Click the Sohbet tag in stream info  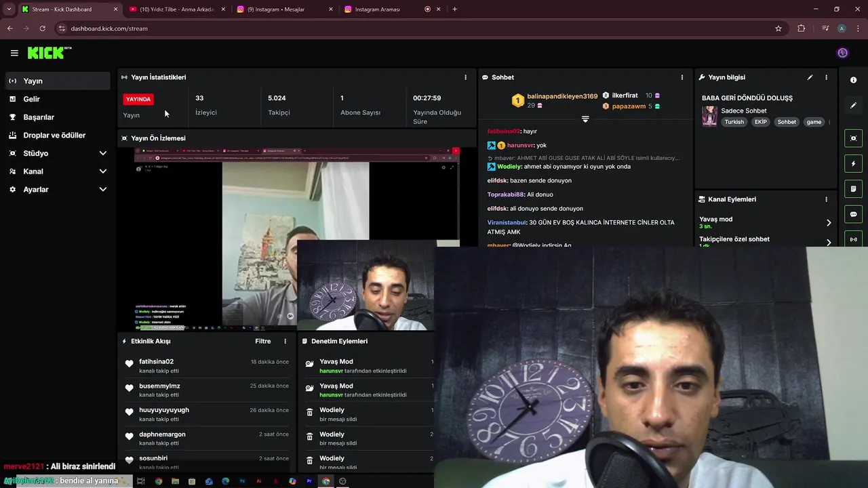787,122
